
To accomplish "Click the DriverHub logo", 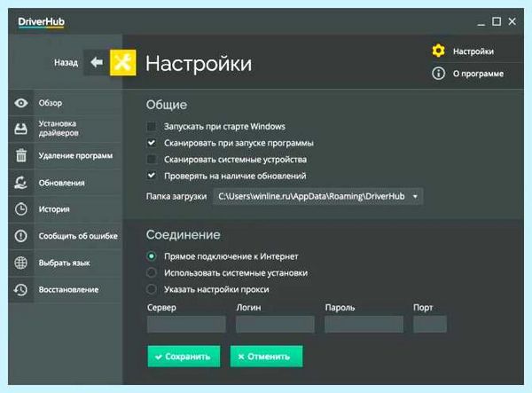I will (x=41, y=22).
